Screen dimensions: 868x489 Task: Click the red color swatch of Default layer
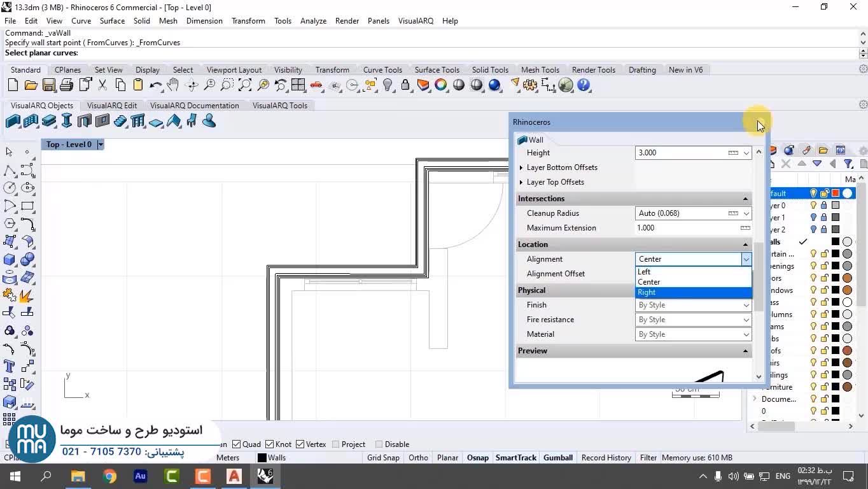click(836, 194)
